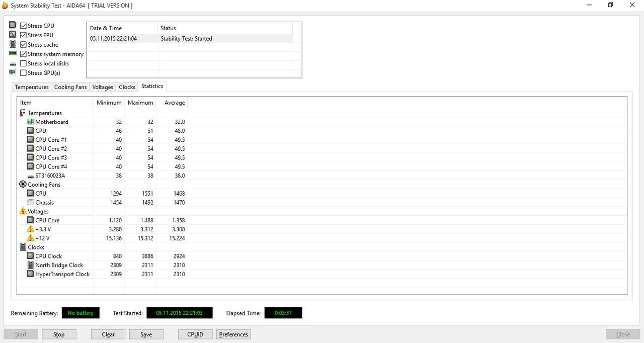Click the Minimum column header
644x343 pixels.
pyautogui.click(x=109, y=103)
